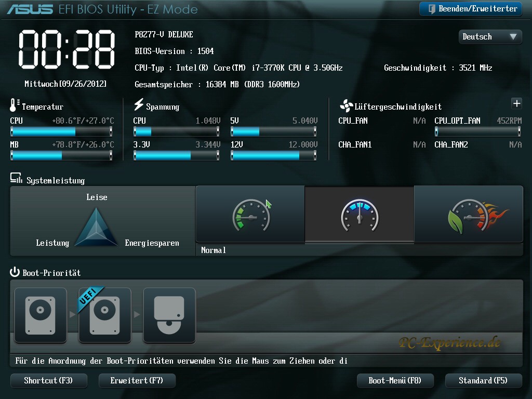Screen dimensions: 532x399
Task: Select the Normal blue gauge mode
Action: 360,214
